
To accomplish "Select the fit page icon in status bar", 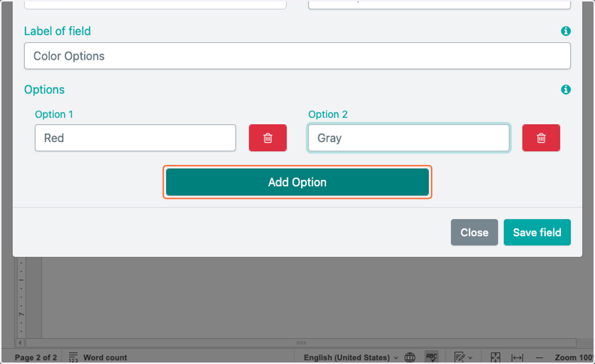I will coord(495,357).
